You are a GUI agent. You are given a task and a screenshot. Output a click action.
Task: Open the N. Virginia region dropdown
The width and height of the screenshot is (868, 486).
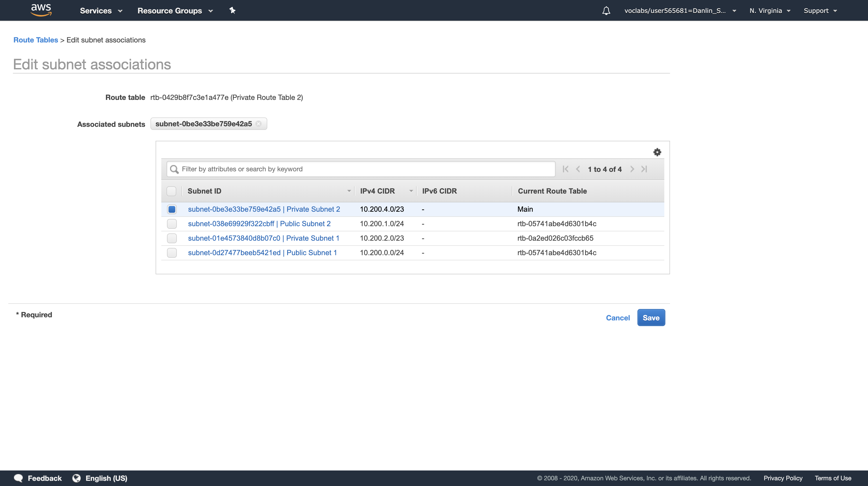(770, 11)
